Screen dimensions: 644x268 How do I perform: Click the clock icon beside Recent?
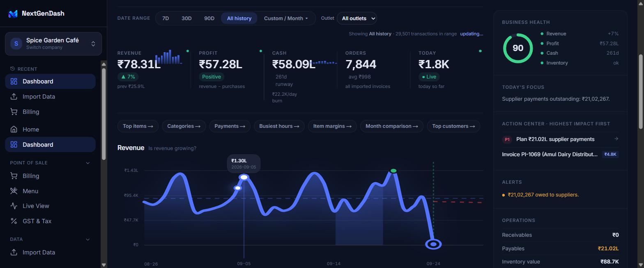[12, 69]
